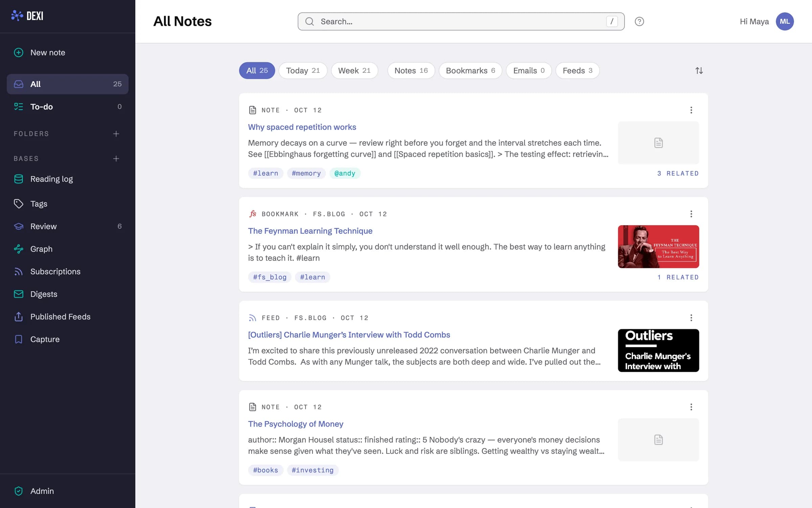The image size is (812, 508).
Task: Select the Notes filter tab
Action: coord(411,70)
